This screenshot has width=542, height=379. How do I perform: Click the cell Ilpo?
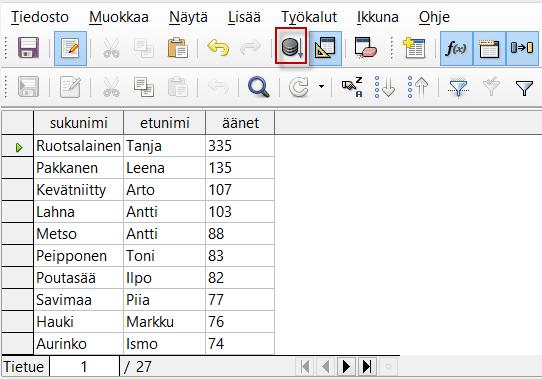pyautogui.click(x=165, y=278)
